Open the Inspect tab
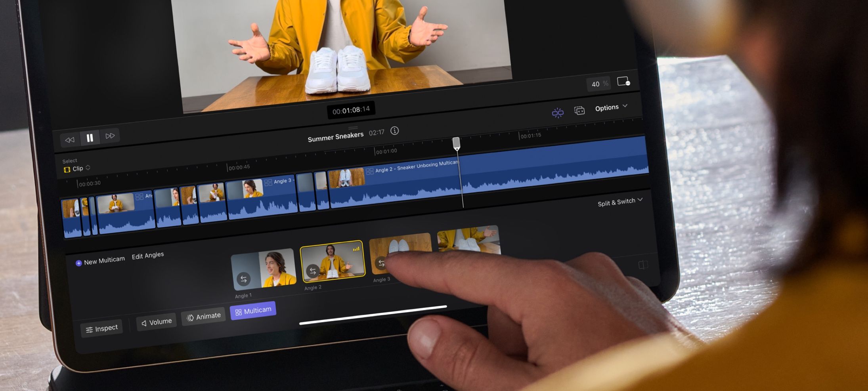 point(102,328)
